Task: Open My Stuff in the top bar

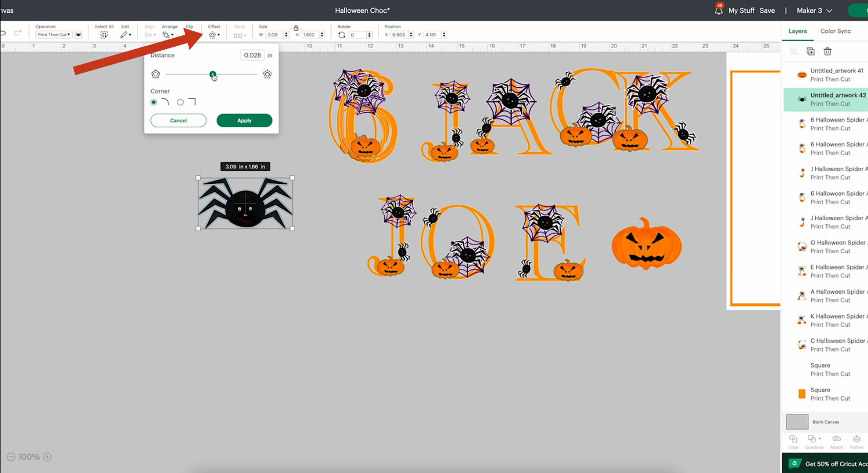Action: click(741, 10)
